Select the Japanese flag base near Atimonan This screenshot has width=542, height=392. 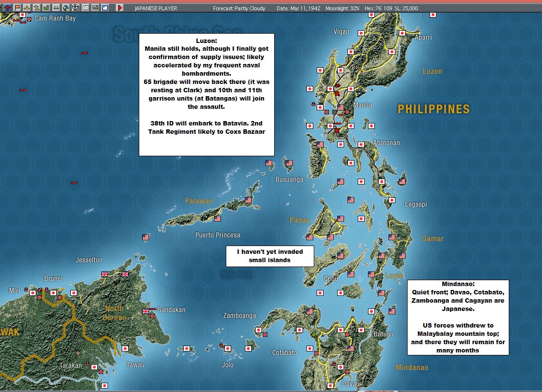click(361, 144)
